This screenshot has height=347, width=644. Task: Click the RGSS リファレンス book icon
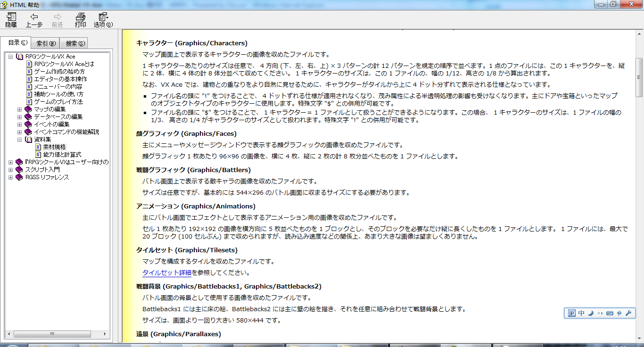[x=19, y=177]
